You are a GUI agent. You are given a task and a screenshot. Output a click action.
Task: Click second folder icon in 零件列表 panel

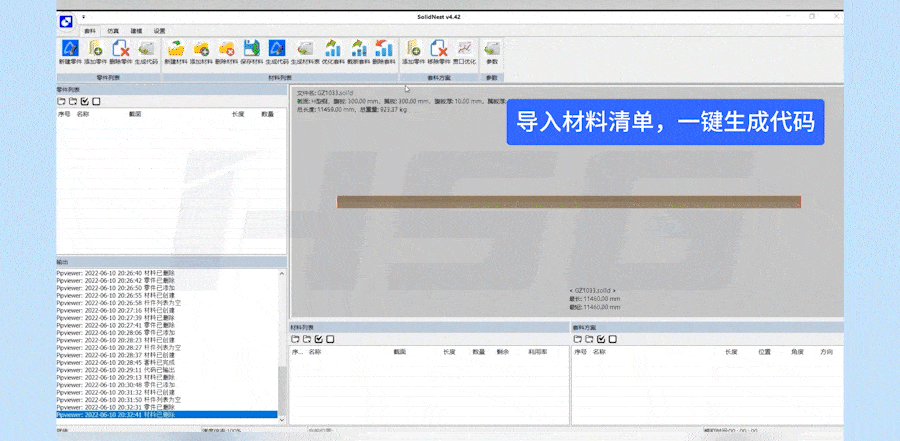pos(73,102)
